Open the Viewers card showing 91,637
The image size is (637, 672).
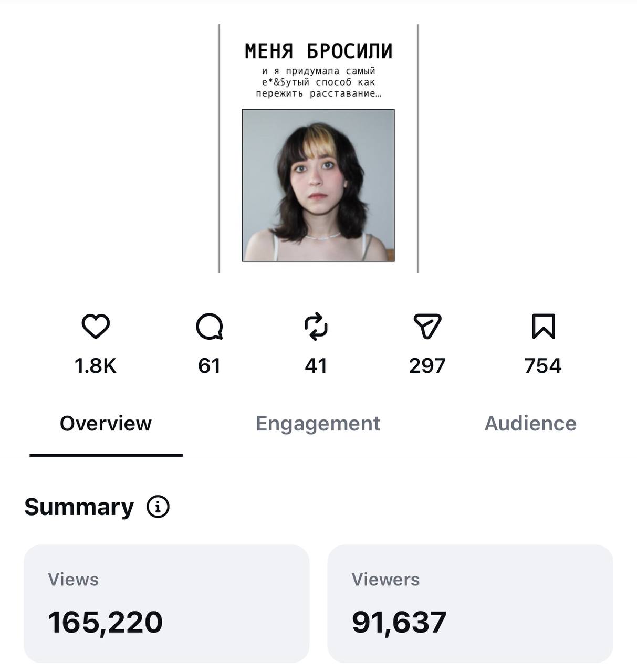pyautogui.click(x=470, y=604)
